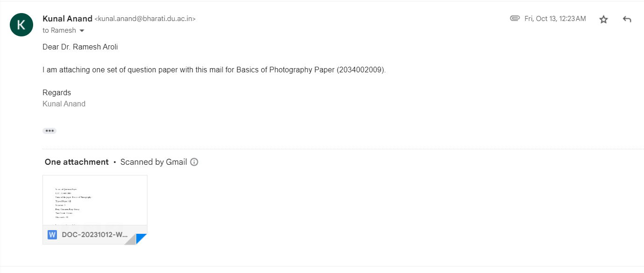This screenshot has width=644, height=273.
Task: Click the blue folded corner of attachment
Action: point(142,239)
